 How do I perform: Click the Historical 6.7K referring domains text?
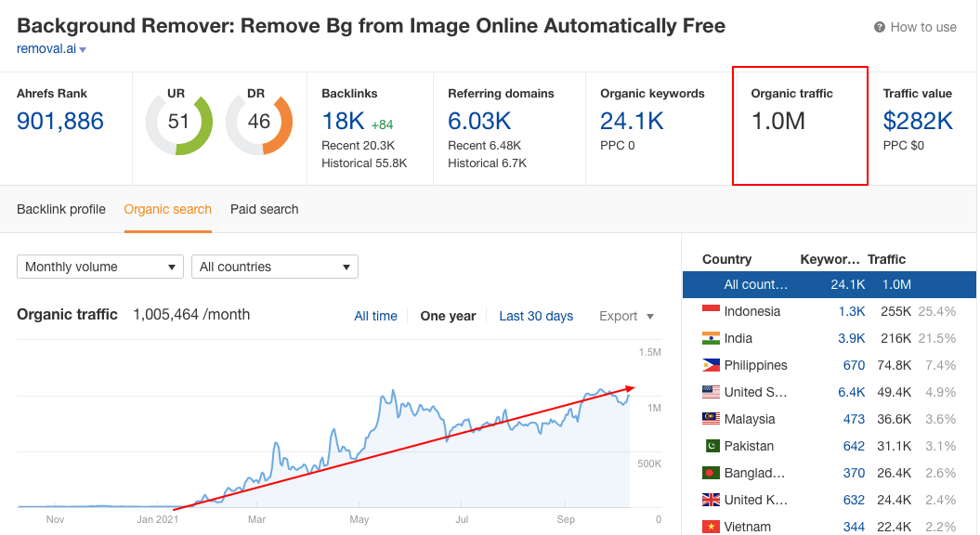[488, 163]
